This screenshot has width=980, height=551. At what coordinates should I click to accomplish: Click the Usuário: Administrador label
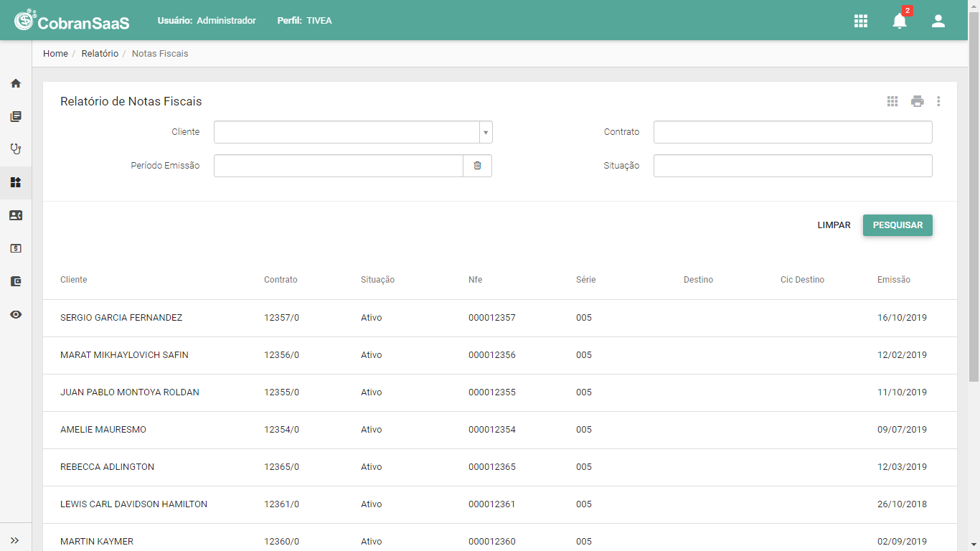[207, 21]
